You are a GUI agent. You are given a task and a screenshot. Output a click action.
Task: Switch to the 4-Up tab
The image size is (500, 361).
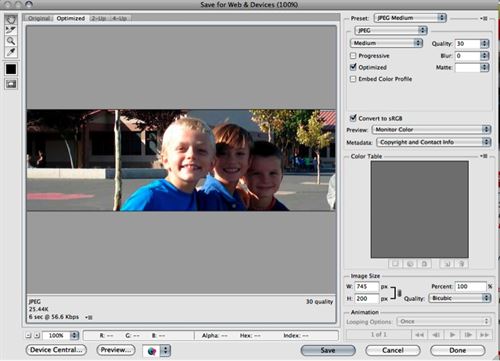[119, 18]
